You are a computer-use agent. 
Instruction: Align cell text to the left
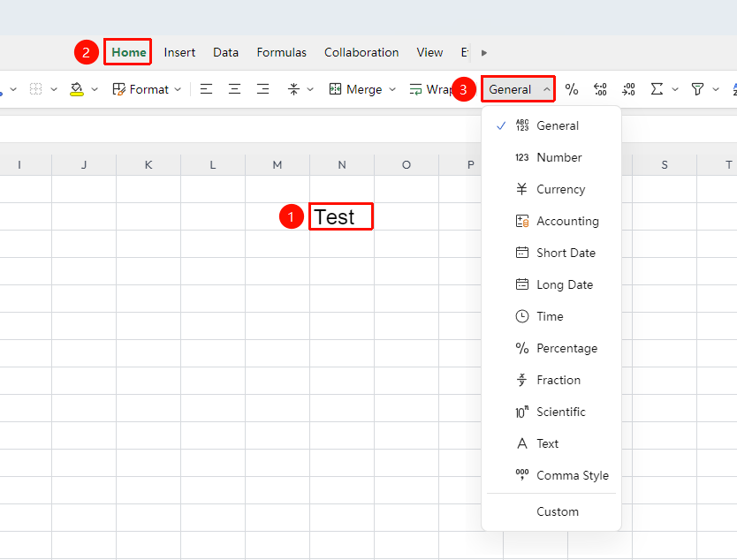pyautogui.click(x=206, y=89)
